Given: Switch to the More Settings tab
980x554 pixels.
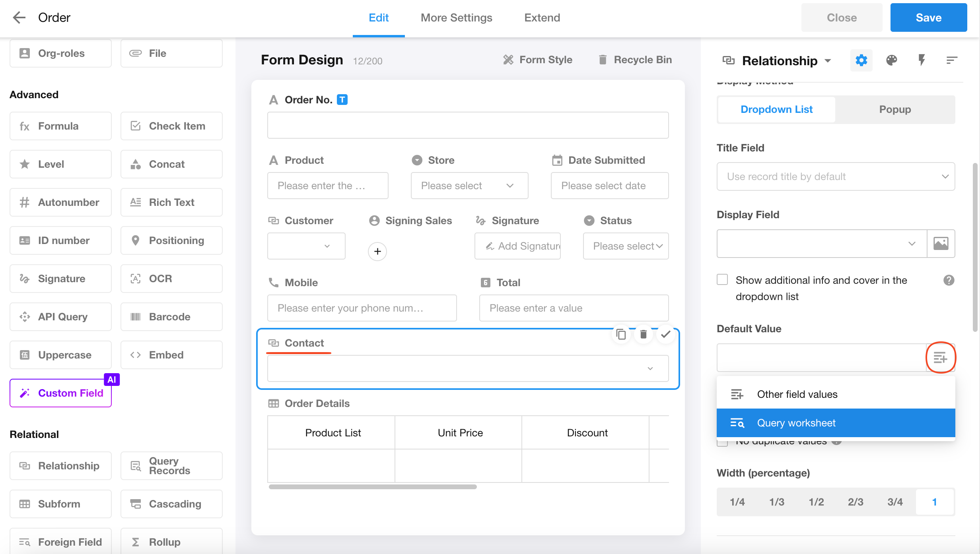Looking at the screenshot, I should pos(456,17).
